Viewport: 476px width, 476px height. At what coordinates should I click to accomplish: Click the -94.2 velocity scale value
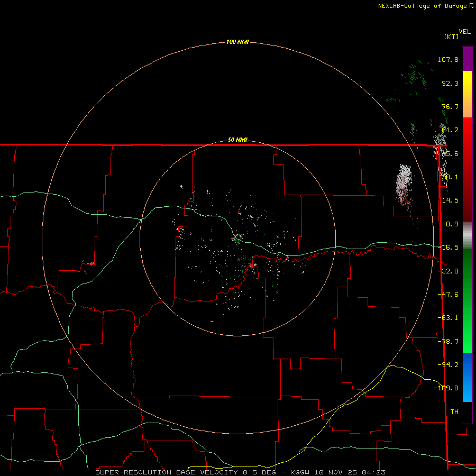pyautogui.click(x=448, y=364)
